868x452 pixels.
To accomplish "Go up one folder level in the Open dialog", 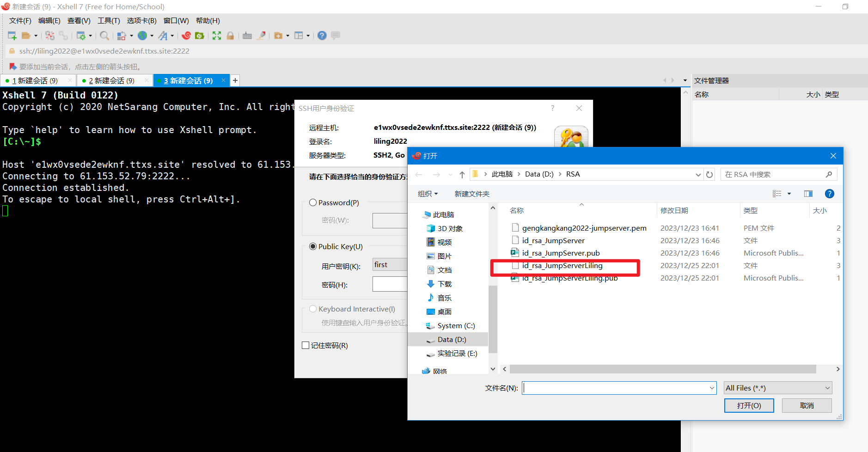I will [462, 175].
